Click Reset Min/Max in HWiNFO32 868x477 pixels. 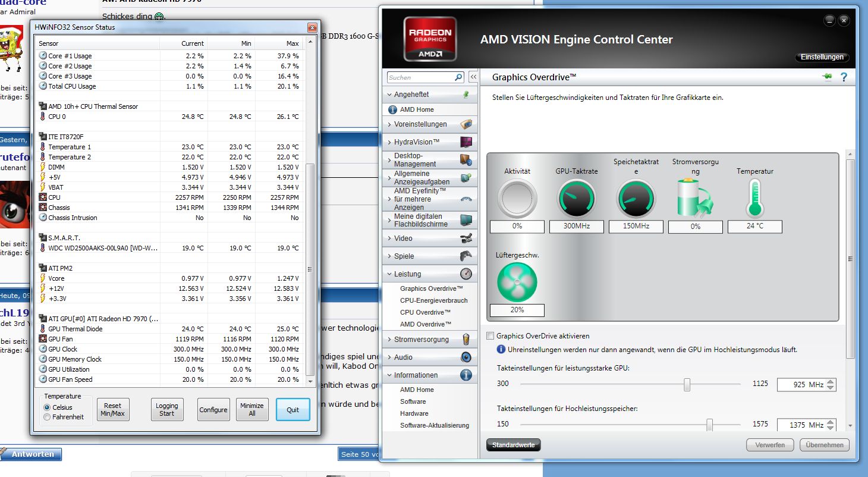pyautogui.click(x=113, y=410)
